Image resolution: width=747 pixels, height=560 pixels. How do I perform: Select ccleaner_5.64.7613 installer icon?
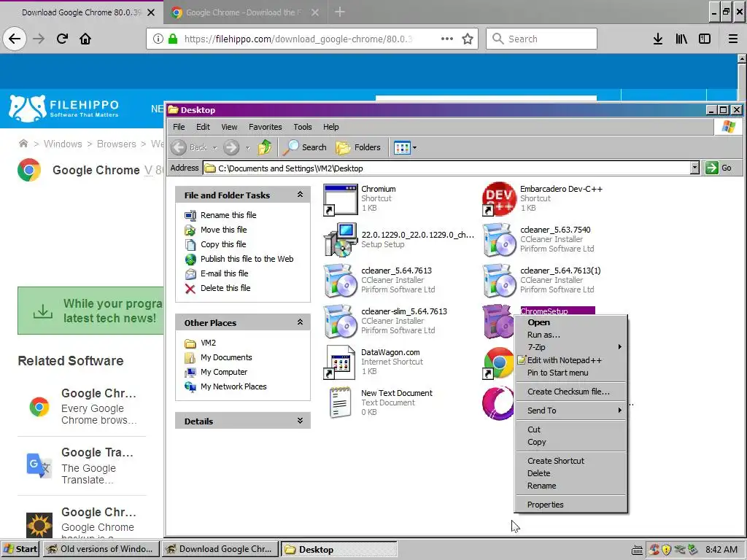point(340,281)
